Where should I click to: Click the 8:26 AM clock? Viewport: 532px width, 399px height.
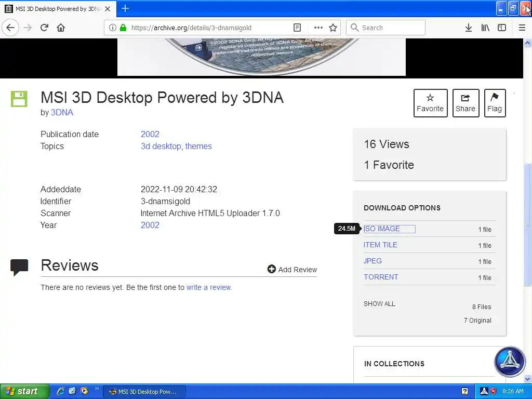513,392
